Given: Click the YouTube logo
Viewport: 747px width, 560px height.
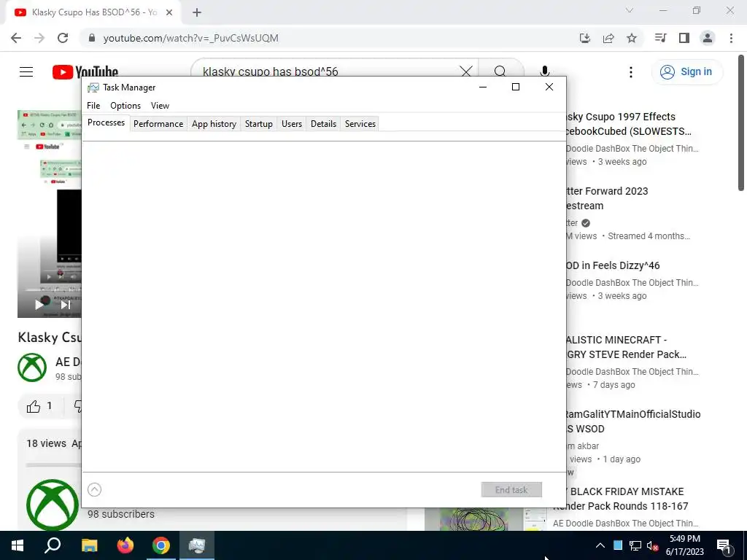Looking at the screenshot, I should 85,72.
